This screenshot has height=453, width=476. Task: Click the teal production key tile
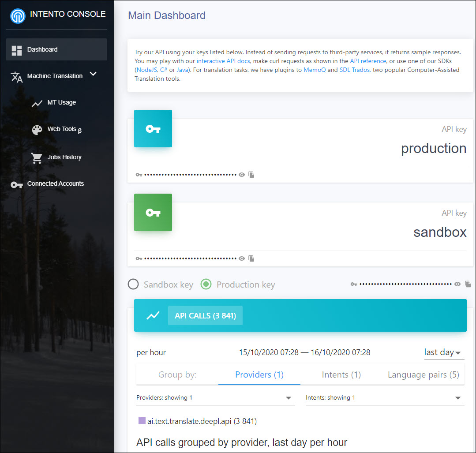[x=153, y=129]
